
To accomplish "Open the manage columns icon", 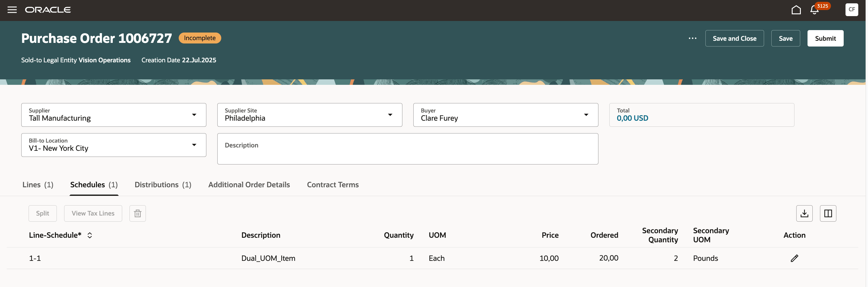I will pyautogui.click(x=828, y=213).
